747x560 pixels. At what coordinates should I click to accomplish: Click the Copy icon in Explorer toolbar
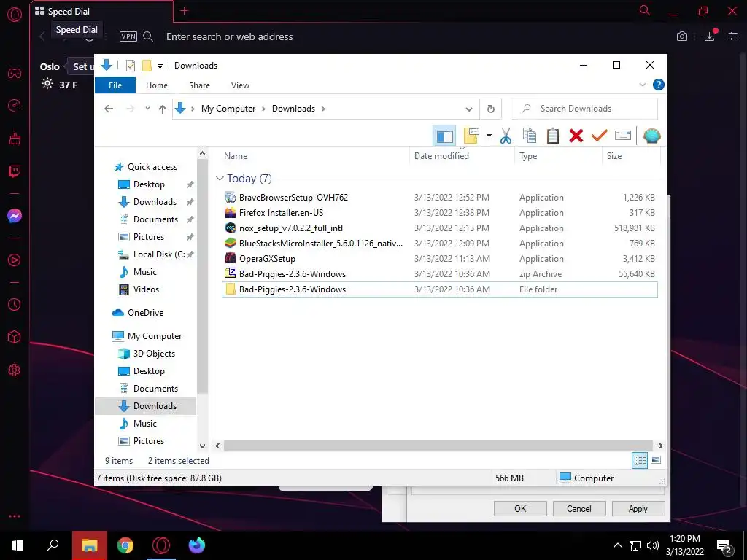pyautogui.click(x=530, y=136)
